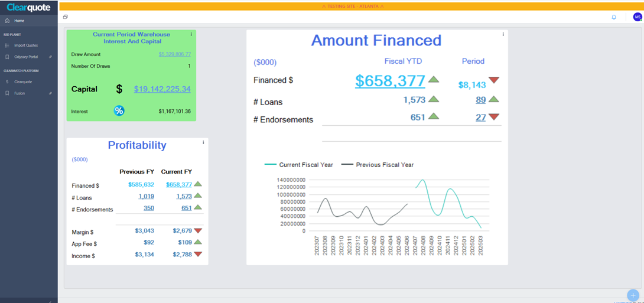The width and height of the screenshot is (644, 303).
Task: Open the Warehouse Interest widget options menu
Action: point(191,34)
